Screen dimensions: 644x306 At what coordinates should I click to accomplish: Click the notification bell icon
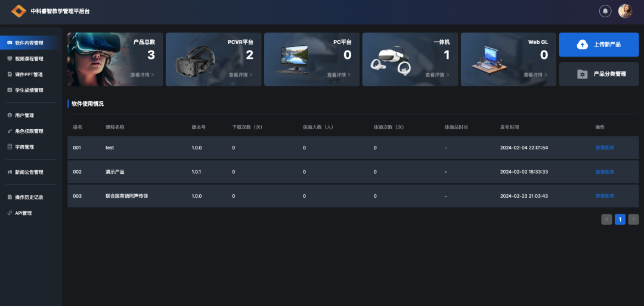click(605, 11)
